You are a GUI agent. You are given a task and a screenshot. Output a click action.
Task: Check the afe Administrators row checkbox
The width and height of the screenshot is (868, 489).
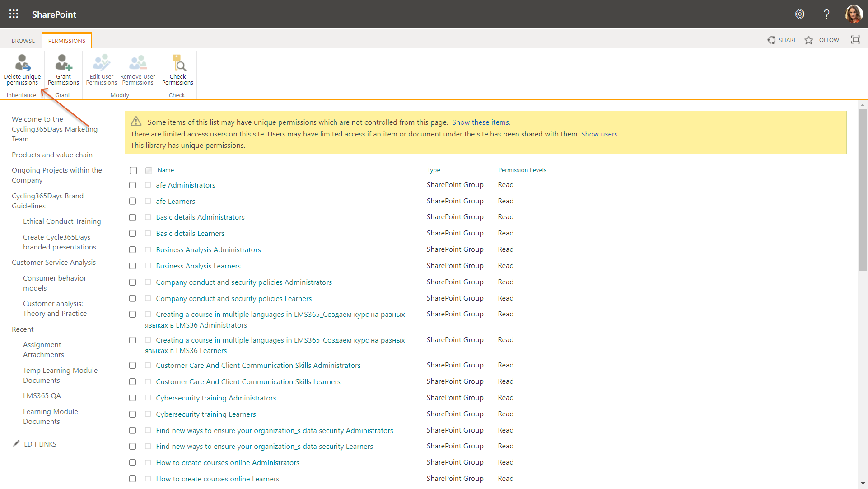(x=132, y=185)
